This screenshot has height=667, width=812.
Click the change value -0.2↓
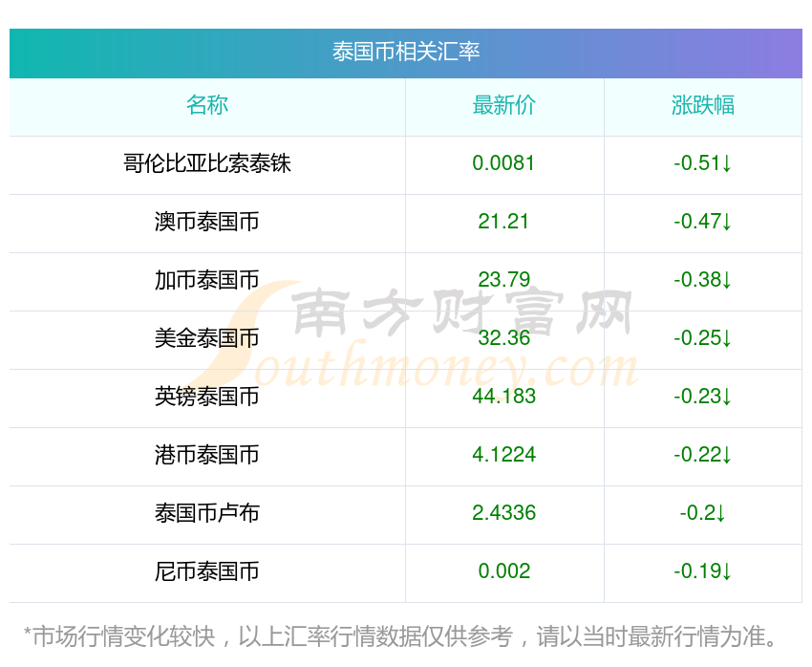[703, 513]
